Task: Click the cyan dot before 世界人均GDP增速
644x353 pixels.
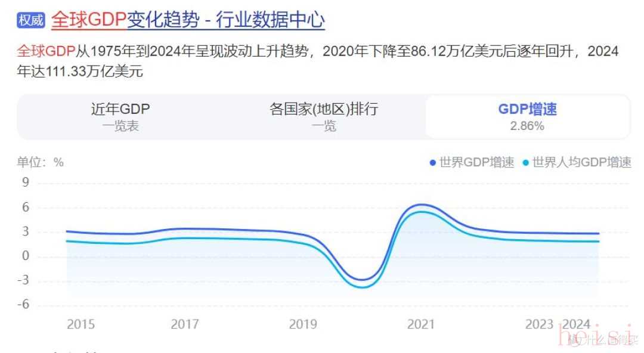Action: click(x=526, y=162)
